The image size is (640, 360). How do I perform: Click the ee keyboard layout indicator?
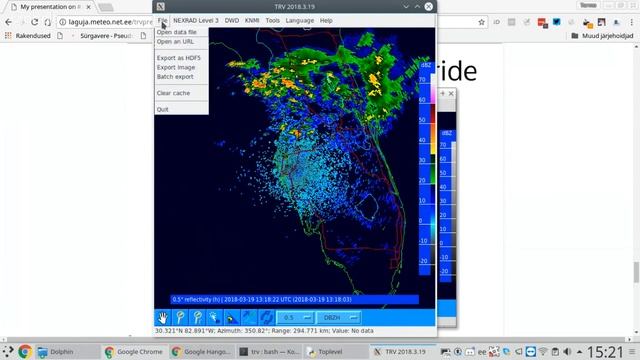point(482,352)
